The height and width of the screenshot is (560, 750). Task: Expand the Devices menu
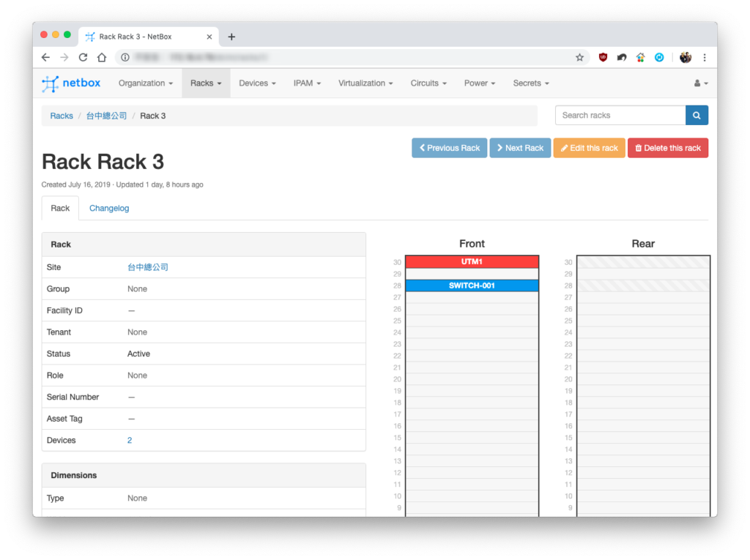[257, 83]
